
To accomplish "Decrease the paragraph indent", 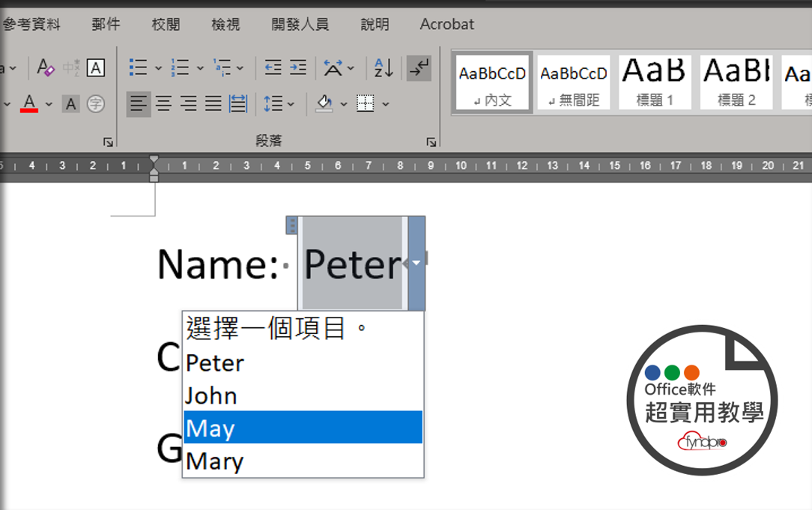I will coord(273,68).
